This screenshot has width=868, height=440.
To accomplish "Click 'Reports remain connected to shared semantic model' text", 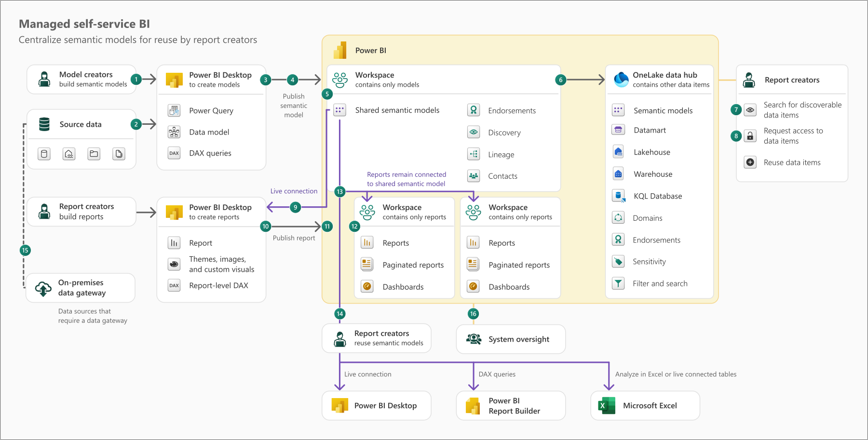I will (x=407, y=179).
